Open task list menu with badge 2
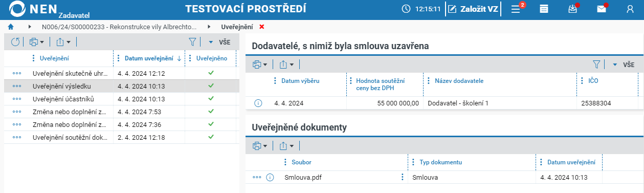Screen dimensions: 644x193 coord(516,9)
